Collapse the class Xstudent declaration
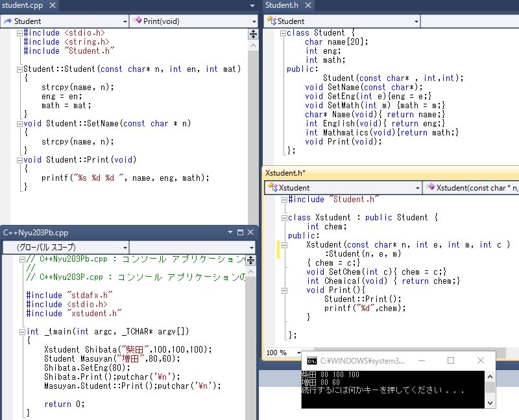The image size is (519, 420). tap(284, 218)
